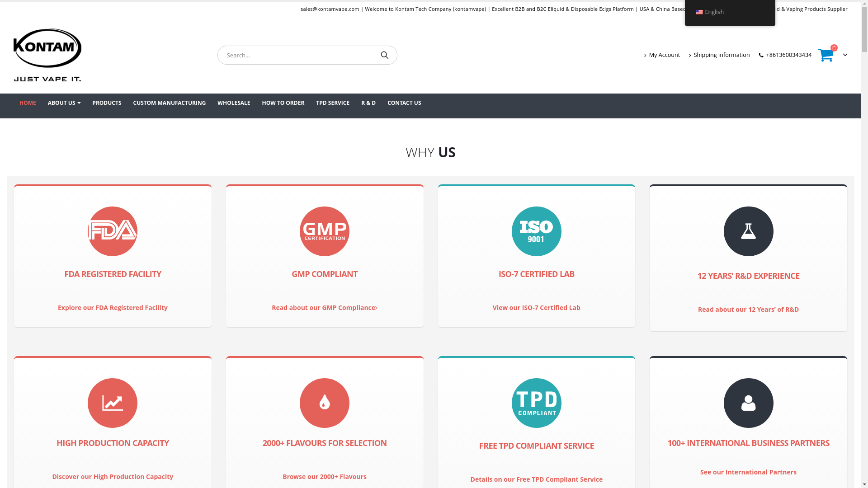Click the 2000+ Flavours For Selection heading
Viewport: 868px width, 488px height.
325,443
